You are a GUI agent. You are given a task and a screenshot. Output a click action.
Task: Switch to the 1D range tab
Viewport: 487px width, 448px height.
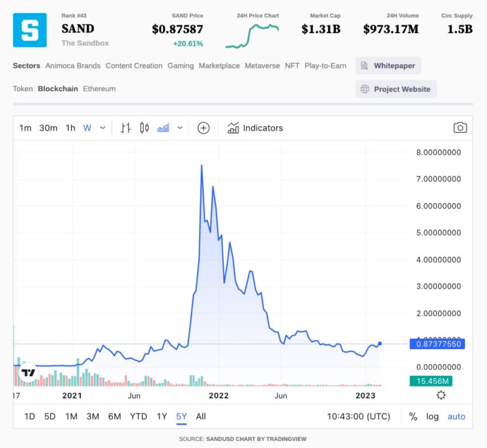pos(30,416)
